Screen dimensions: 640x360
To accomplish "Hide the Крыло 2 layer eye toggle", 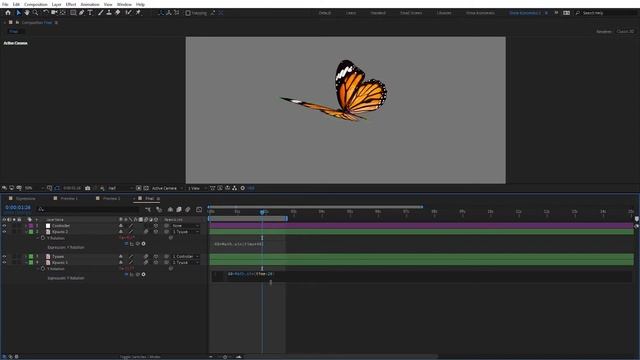I will point(4,232).
